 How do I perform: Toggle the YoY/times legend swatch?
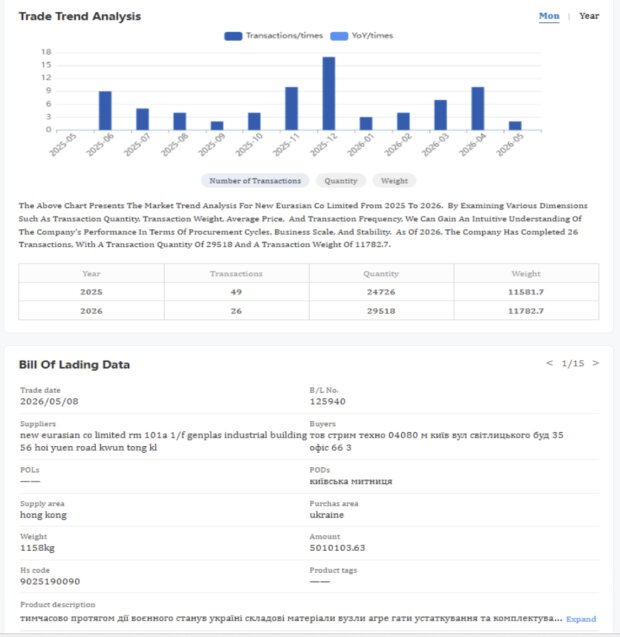(339, 36)
